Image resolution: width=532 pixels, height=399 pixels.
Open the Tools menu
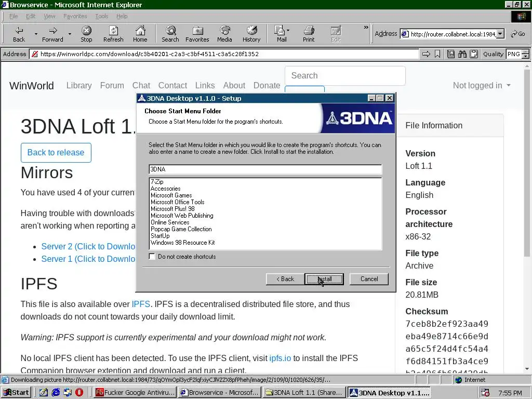pos(101,16)
